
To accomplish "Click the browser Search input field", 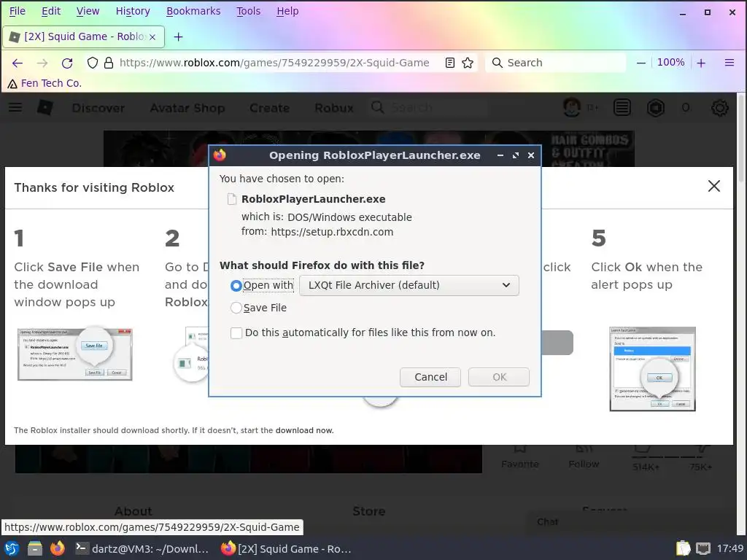I will (555, 63).
